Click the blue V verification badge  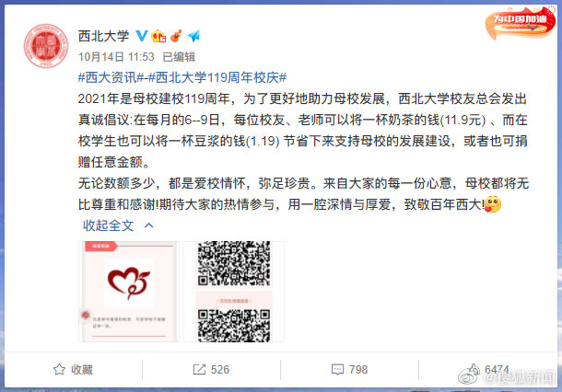(x=142, y=36)
